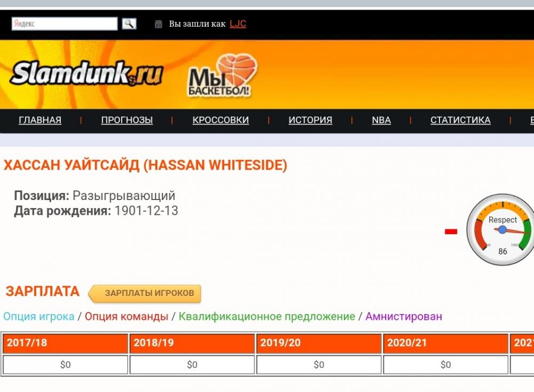Click the 2020/21 salary column header
The height and width of the screenshot is (392, 534).
[445, 343]
